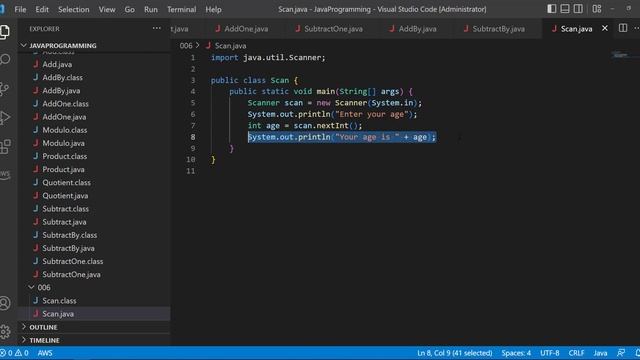Viewport: 640px width, 360px height.
Task: Toggle secondary side bar layout icon
Action: tap(578, 9)
